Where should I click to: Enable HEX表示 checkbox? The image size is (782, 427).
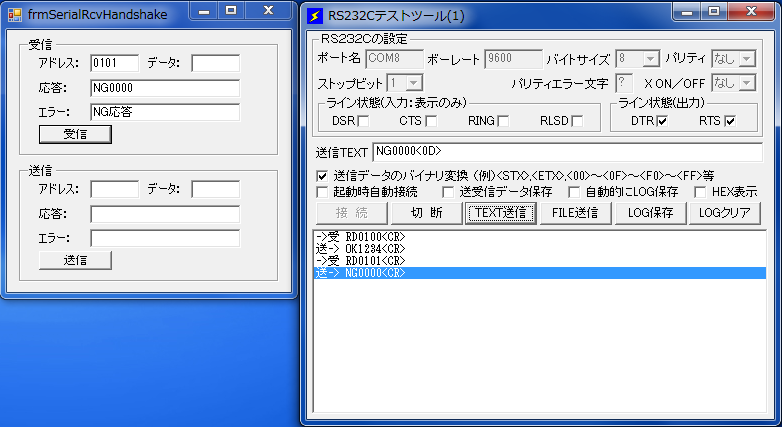pos(700,192)
